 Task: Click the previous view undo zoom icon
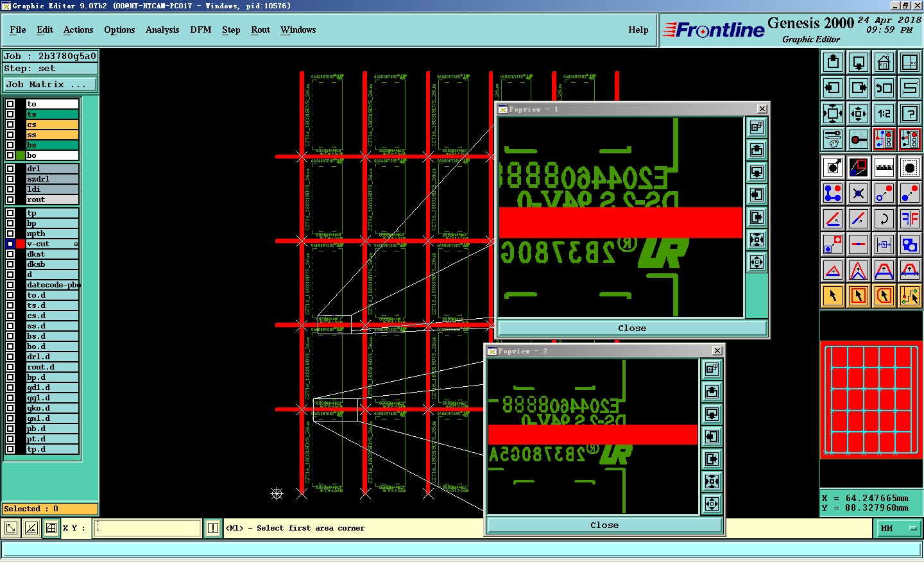884,88
